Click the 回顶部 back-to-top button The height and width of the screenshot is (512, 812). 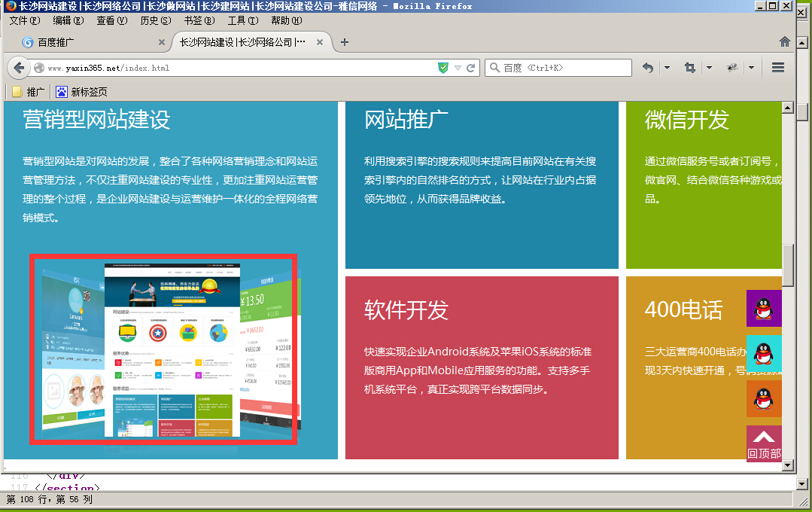coord(764,444)
